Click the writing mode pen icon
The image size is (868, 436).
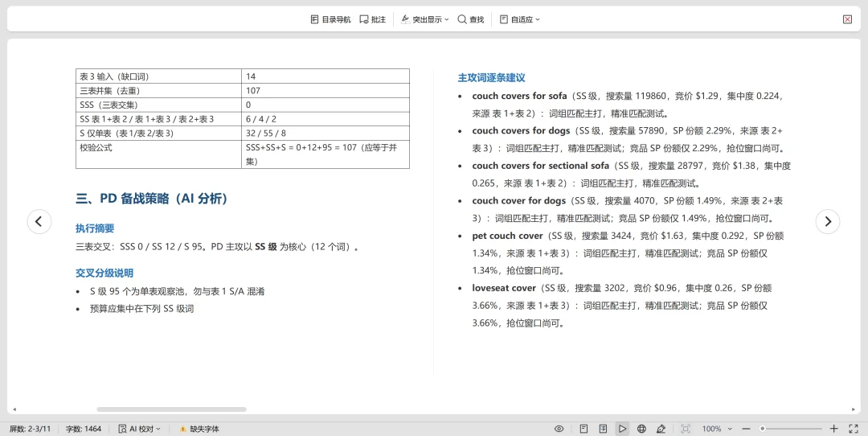point(661,429)
